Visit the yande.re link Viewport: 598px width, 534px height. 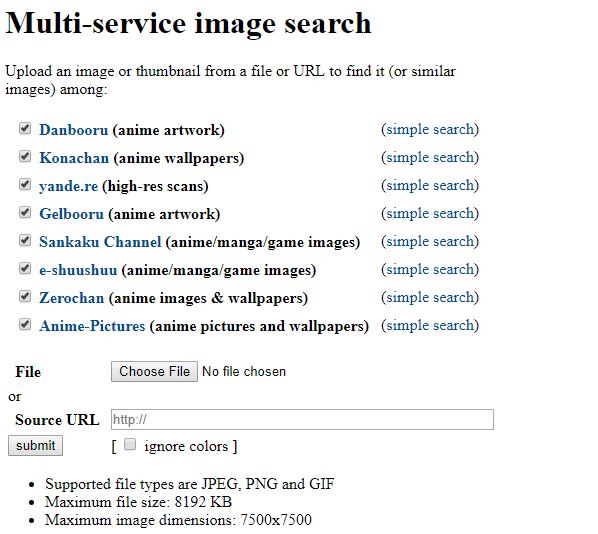(x=69, y=186)
